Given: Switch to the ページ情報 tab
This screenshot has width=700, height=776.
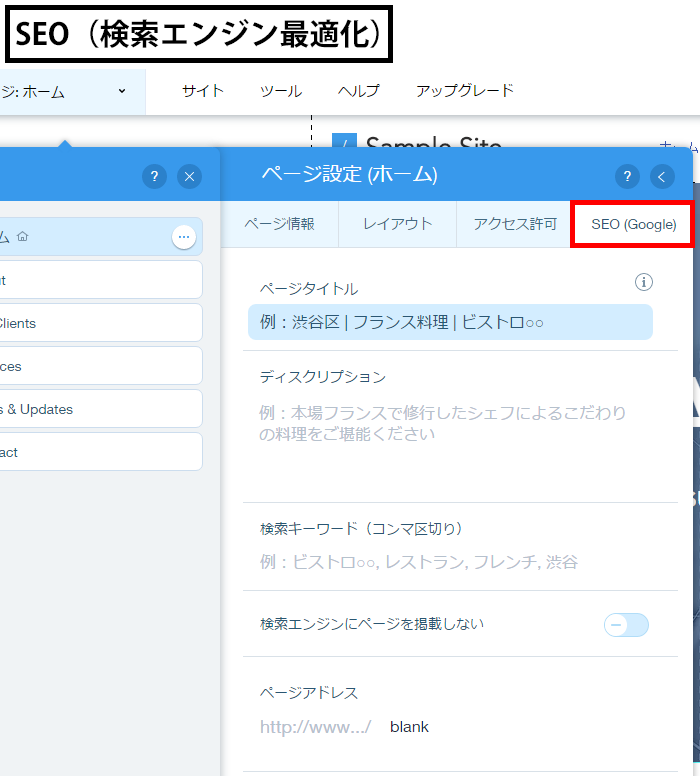Looking at the screenshot, I should pyautogui.click(x=280, y=224).
